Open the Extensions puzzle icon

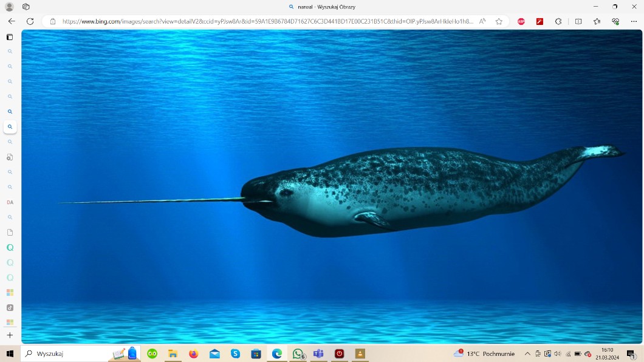[x=558, y=21]
